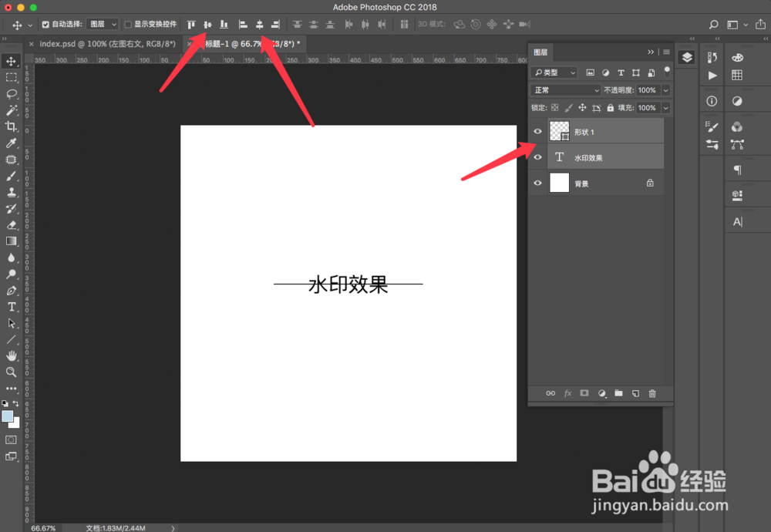The height and width of the screenshot is (532, 771).
Task: Open the tool preset picker arrow
Action: coord(30,25)
